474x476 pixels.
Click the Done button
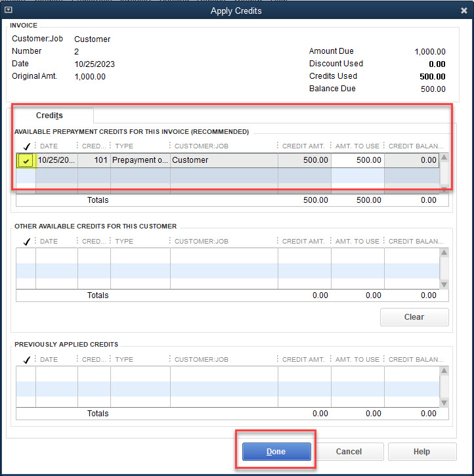click(276, 452)
